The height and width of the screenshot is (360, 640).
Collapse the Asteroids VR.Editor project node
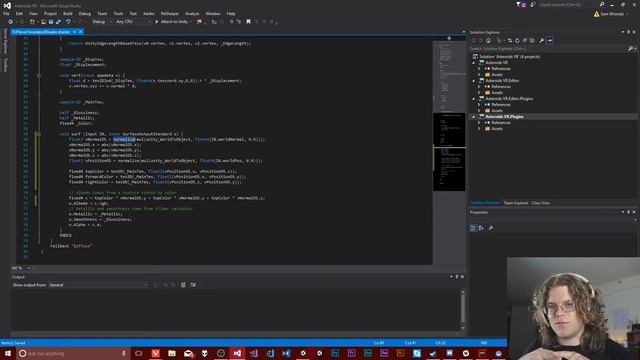coord(474,81)
